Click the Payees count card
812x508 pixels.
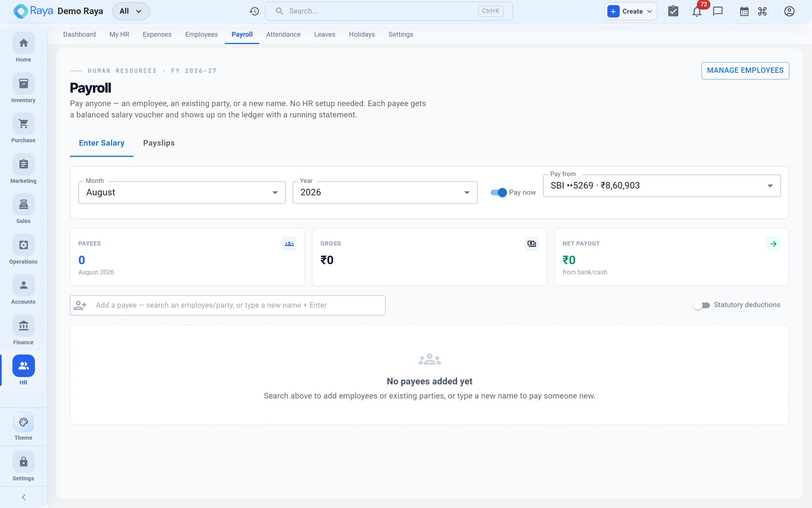187,257
